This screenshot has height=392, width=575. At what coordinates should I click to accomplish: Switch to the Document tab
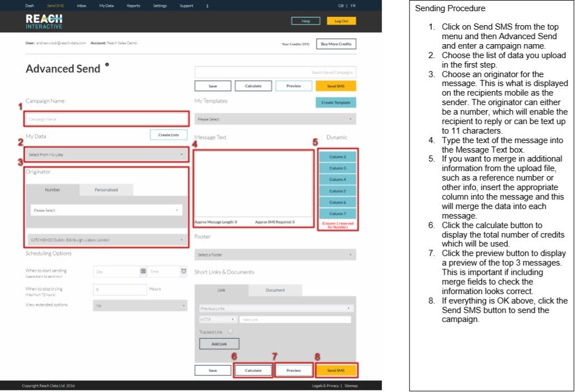275,290
